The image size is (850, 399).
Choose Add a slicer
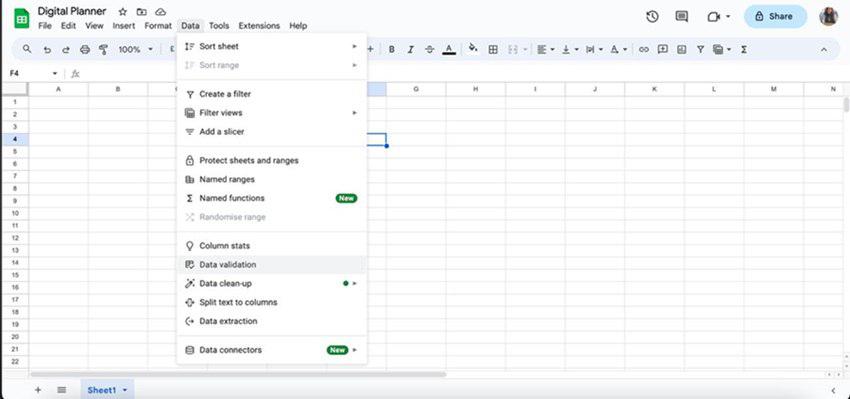[272, 132]
